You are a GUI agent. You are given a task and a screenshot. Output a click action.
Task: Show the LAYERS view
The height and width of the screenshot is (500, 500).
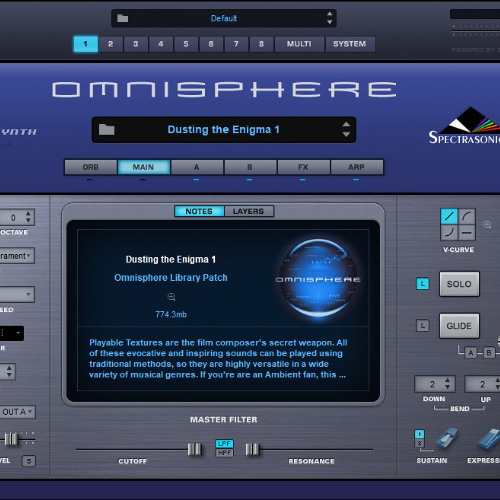[x=249, y=211]
